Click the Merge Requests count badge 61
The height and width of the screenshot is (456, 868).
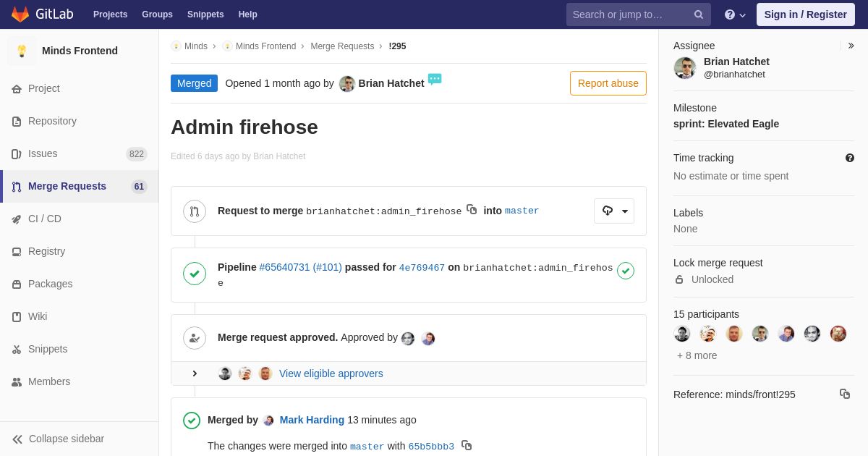(x=139, y=186)
